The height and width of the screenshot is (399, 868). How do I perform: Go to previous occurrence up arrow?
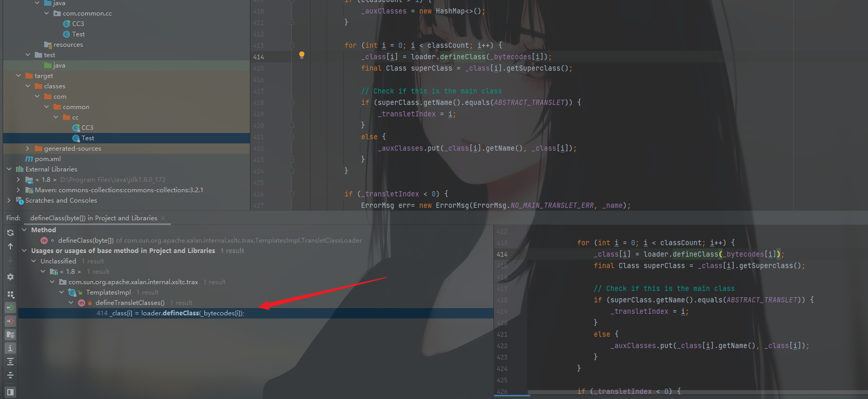(x=10, y=246)
